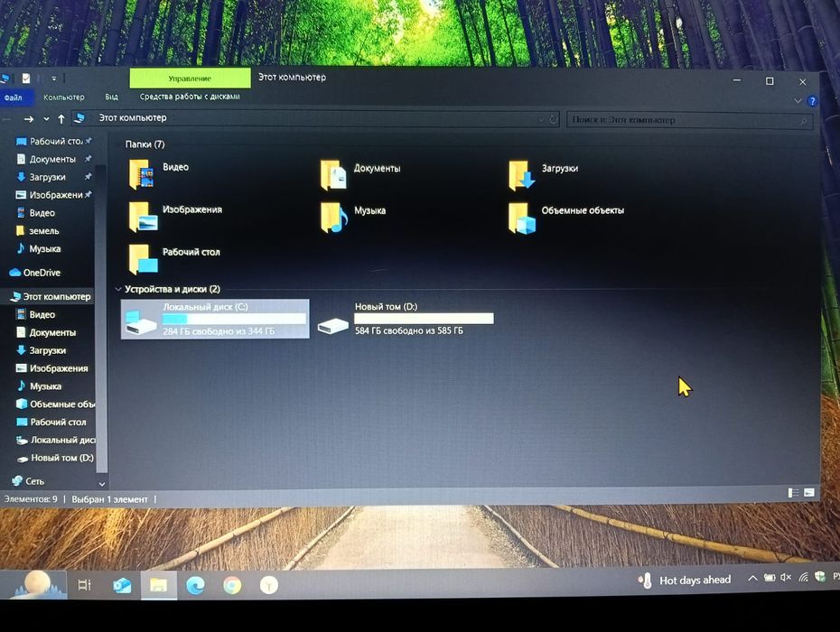Open the Загрузки folder icon
This screenshot has width=840, height=632.
(x=522, y=174)
